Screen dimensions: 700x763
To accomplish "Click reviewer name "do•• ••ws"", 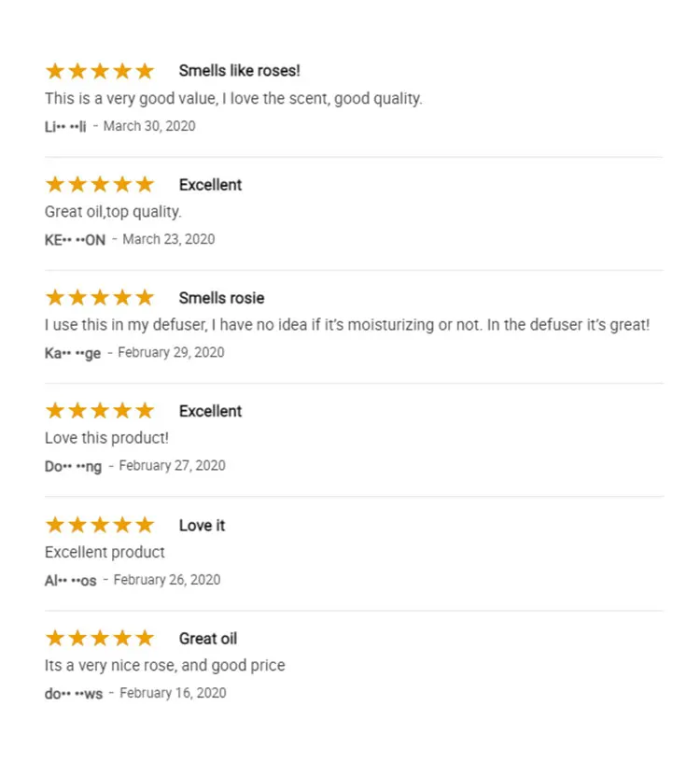I will click(73, 694).
